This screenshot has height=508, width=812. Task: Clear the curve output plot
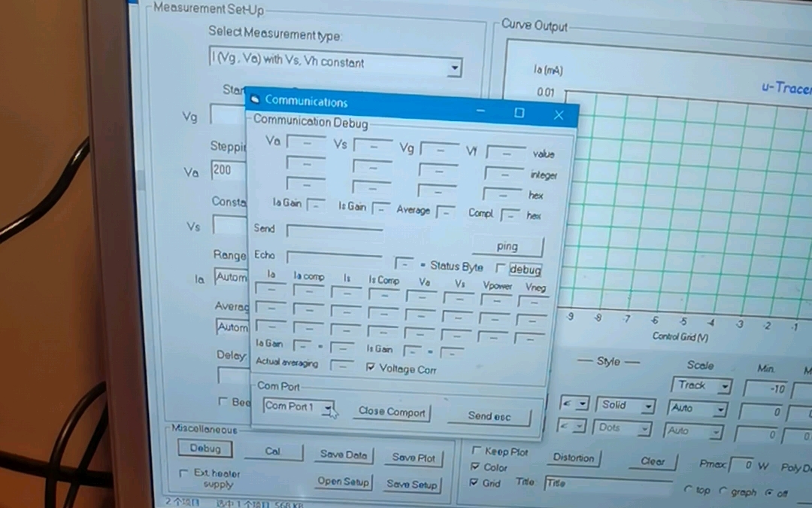pyautogui.click(x=652, y=461)
